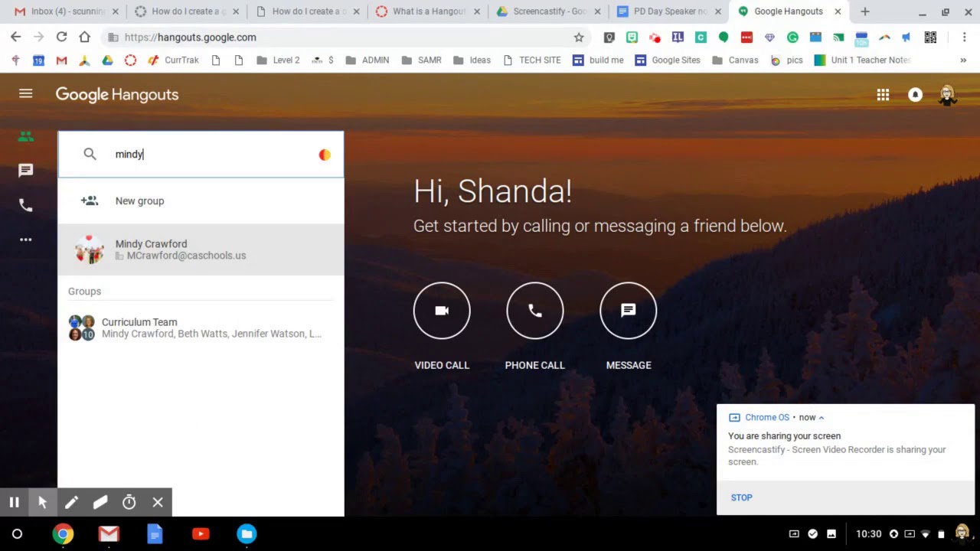Start a Phone Call
Viewport: 980px width, 551px height.
pyautogui.click(x=534, y=311)
